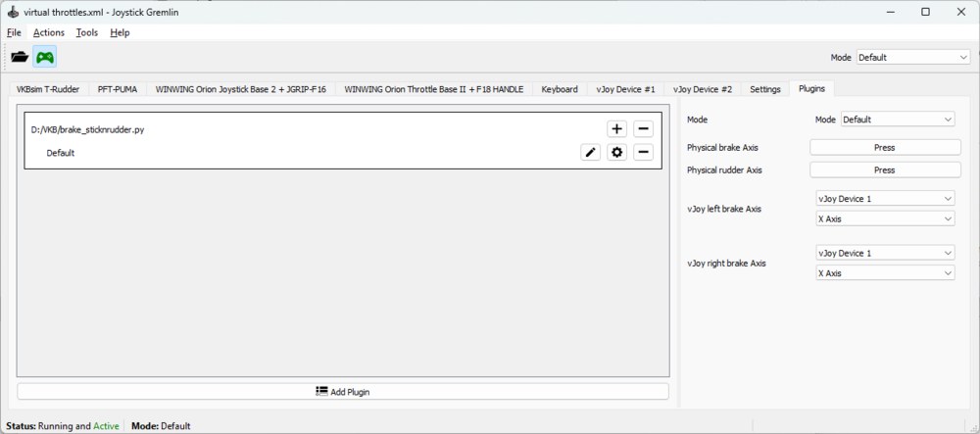Delete Default instance with minus icon
The image size is (980, 434).
643,153
